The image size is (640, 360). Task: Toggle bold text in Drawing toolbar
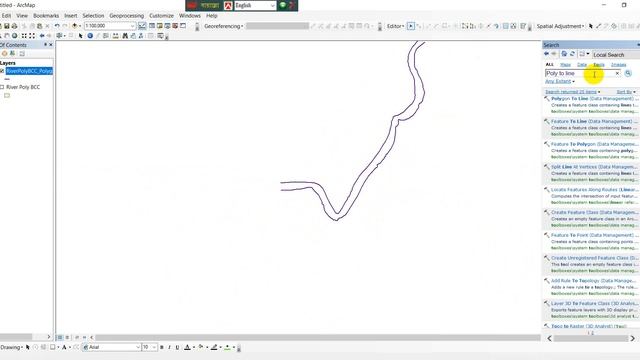click(162, 347)
